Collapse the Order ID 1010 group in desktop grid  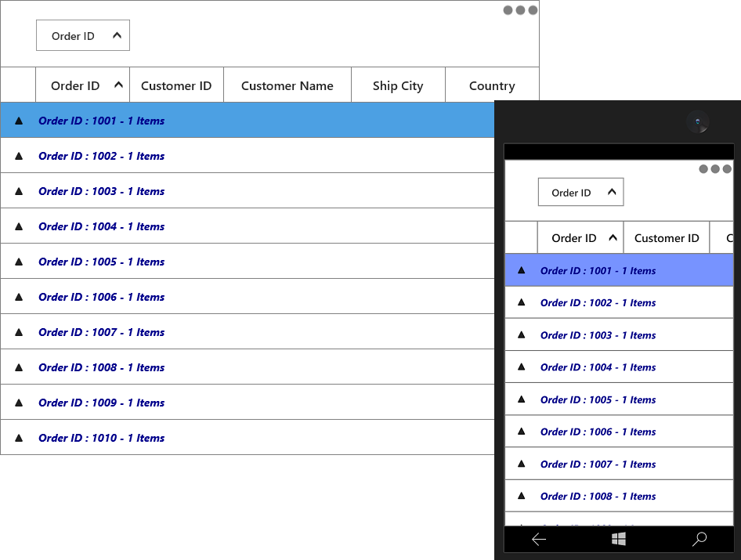19,438
